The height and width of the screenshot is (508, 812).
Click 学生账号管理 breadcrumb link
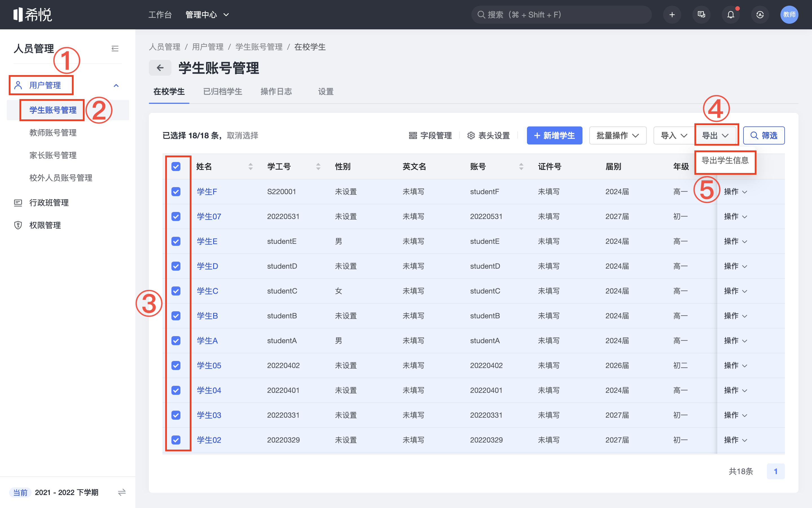259,47
